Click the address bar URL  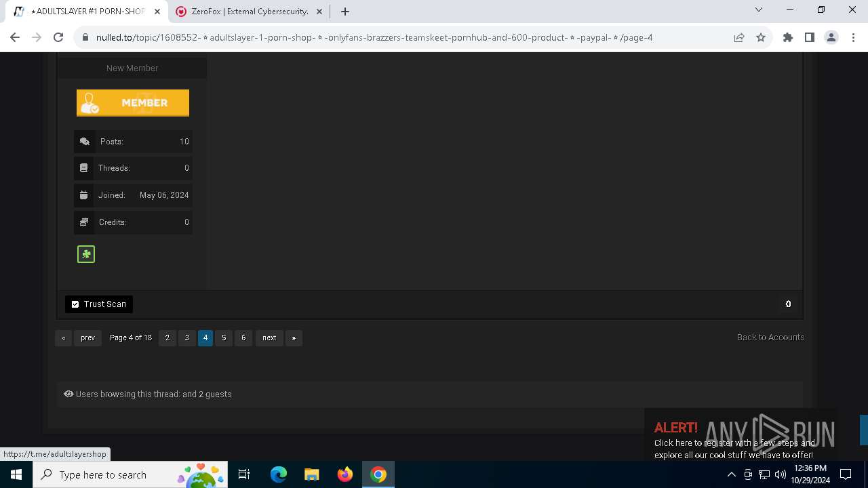pyautogui.click(x=374, y=37)
